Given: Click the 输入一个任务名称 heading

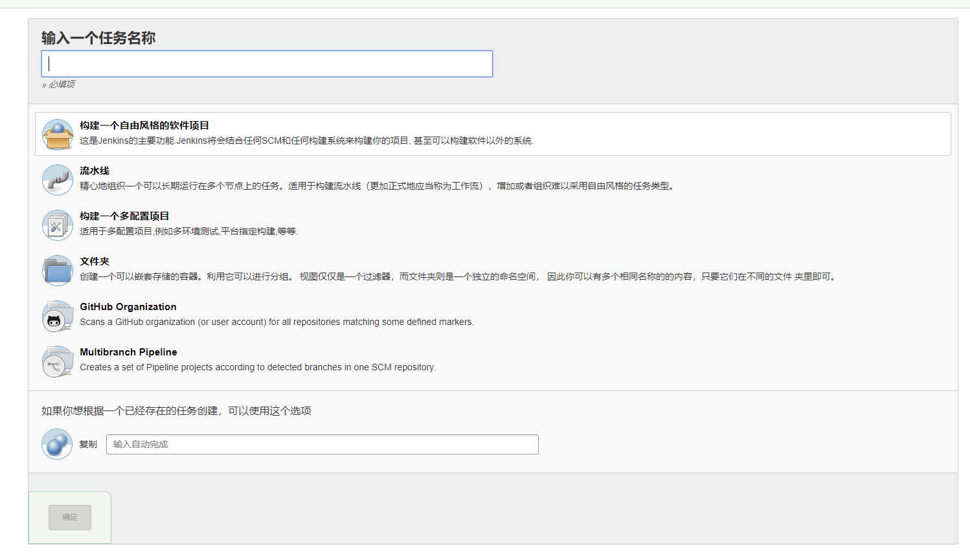Looking at the screenshot, I should (x=98, y=38).
